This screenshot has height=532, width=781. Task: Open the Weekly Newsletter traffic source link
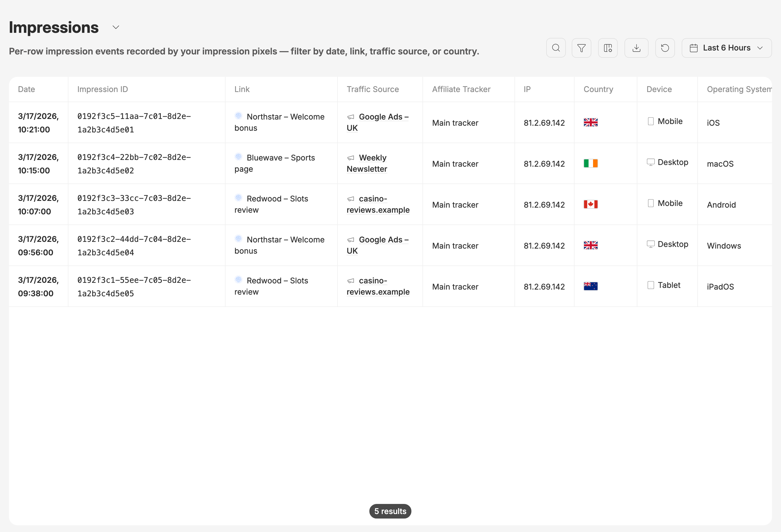[x=367, y=163]
